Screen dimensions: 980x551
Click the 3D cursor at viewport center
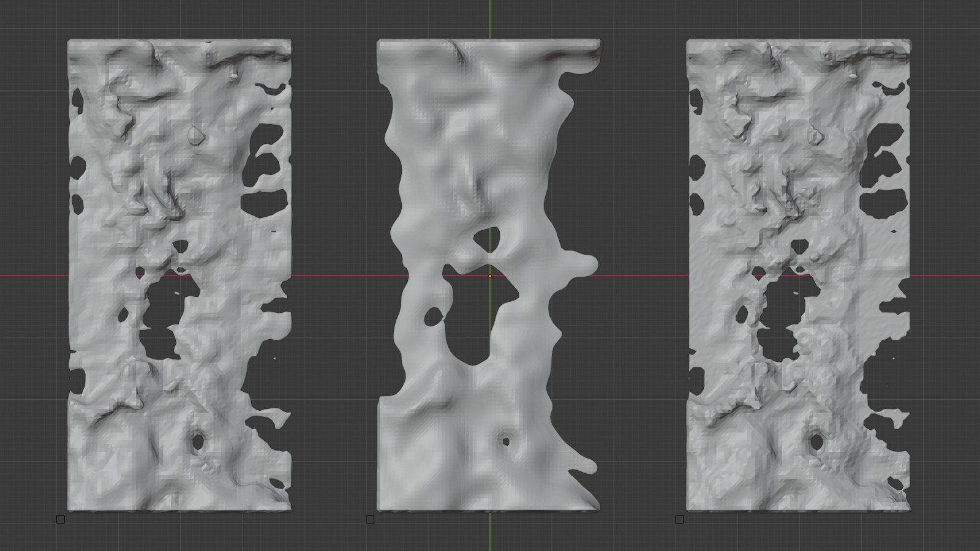coord(490,277)
